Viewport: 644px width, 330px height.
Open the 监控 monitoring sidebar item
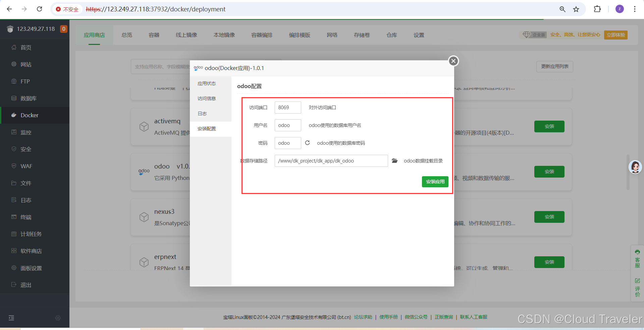(35, 132)
